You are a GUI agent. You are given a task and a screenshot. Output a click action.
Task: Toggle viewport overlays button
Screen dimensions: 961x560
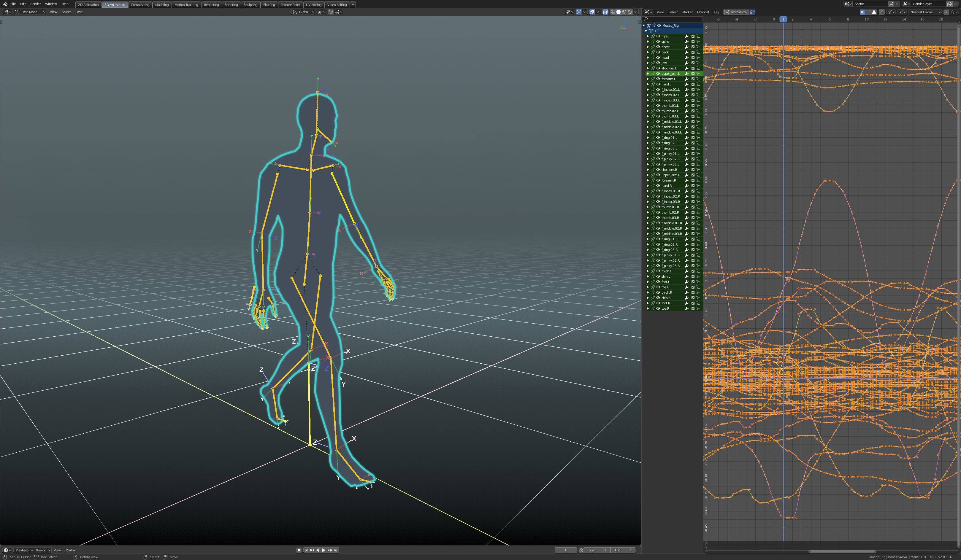pyautogui.click(x=592, y=12)
